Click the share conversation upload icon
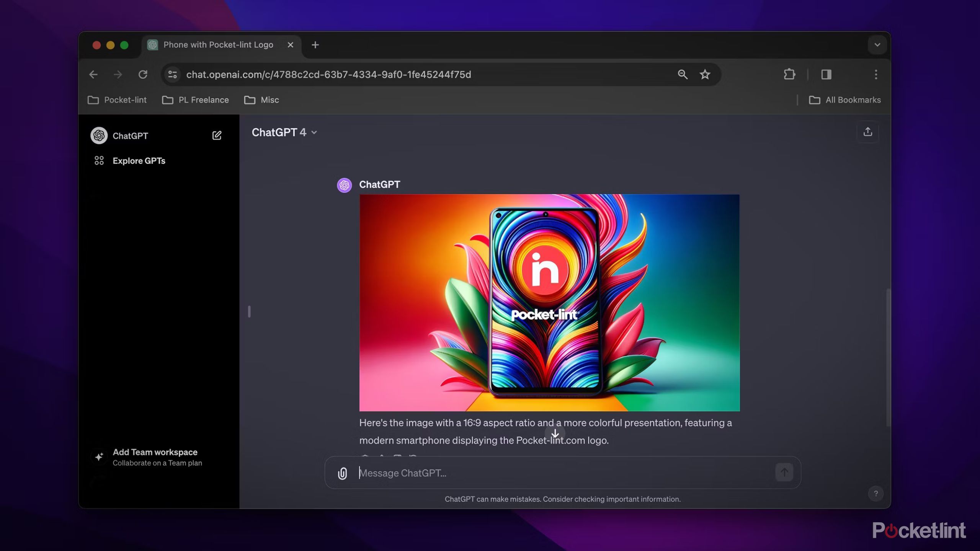Screen dimensions: 980x551 [x=867, y=132]
